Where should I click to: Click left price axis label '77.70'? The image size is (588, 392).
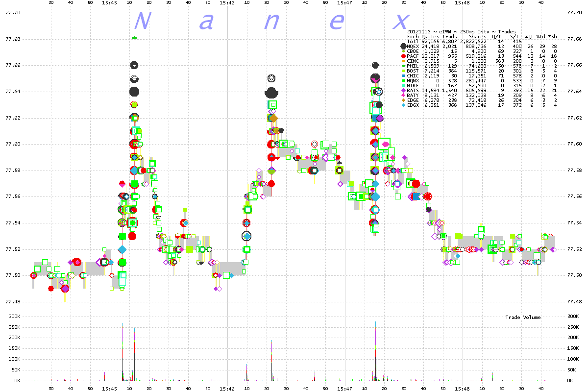tap(13, 13)
